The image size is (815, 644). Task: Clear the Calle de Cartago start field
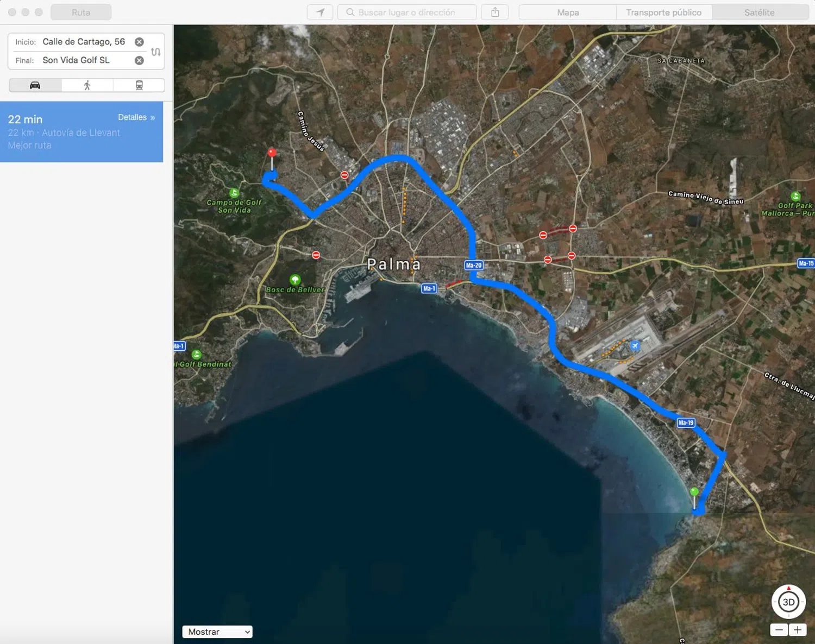pos(140,42)
